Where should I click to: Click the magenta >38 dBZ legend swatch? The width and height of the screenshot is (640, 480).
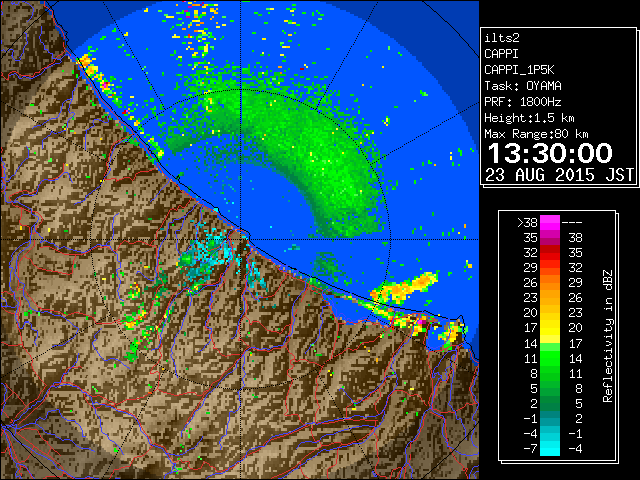click(550, 222)
